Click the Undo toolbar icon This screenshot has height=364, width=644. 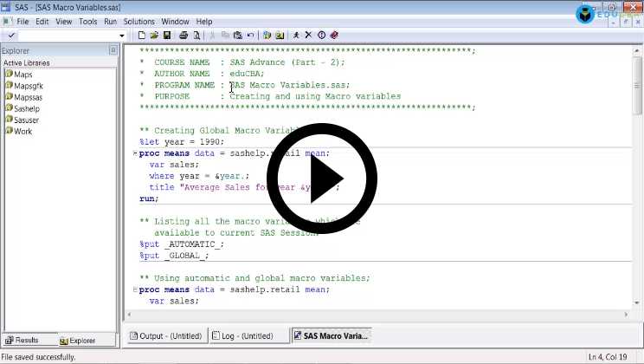pyautogui.click(x=251, y=36)
